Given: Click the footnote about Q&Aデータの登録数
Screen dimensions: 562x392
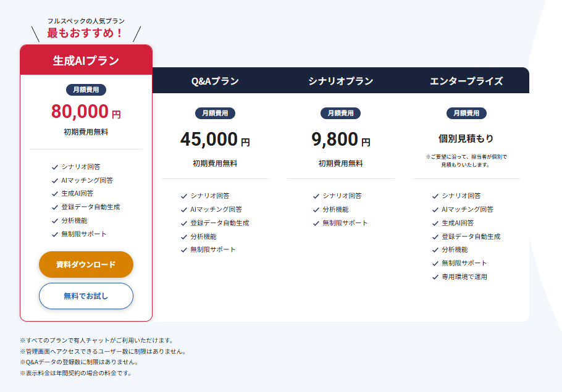Looking at the screenshot, I should point(80,362).
